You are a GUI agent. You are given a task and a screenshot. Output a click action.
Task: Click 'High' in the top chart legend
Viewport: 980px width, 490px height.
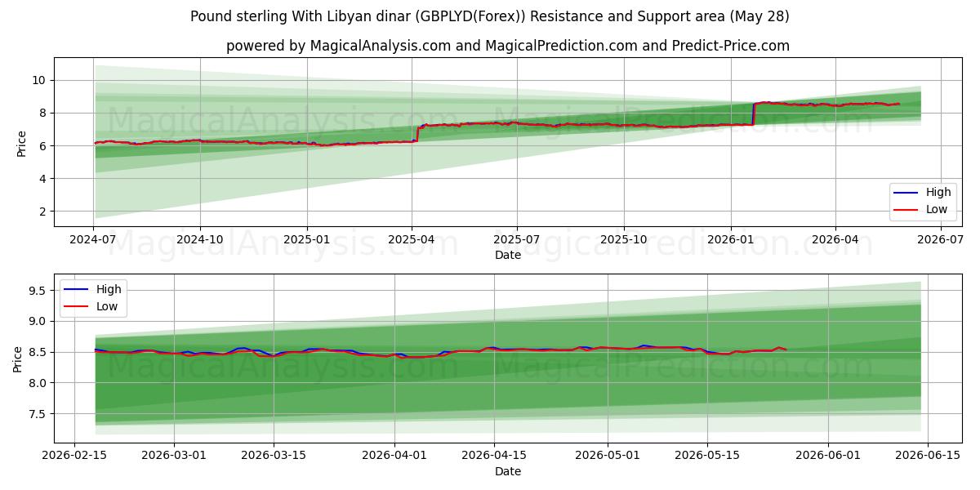click(938, 193)
